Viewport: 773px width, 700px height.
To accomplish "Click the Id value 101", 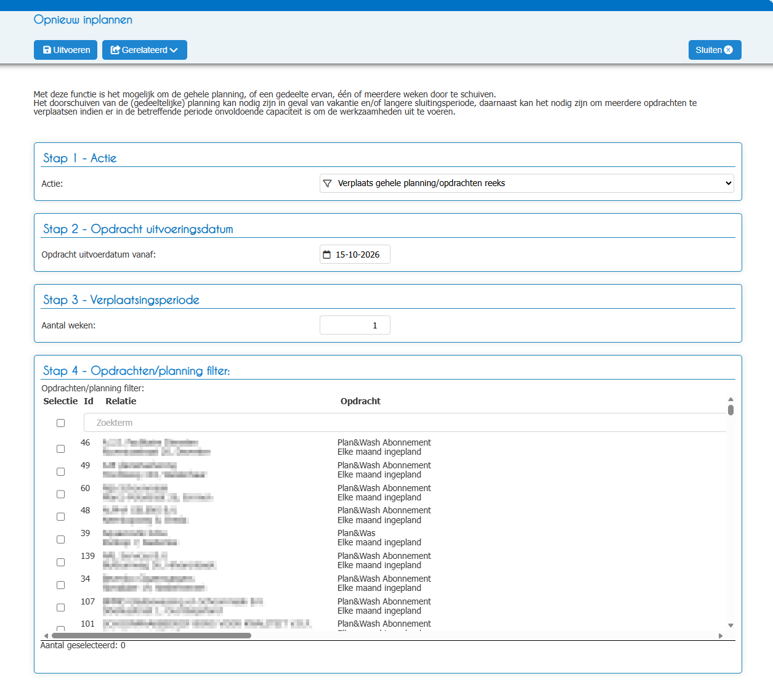I will click(x=88, y=624).
